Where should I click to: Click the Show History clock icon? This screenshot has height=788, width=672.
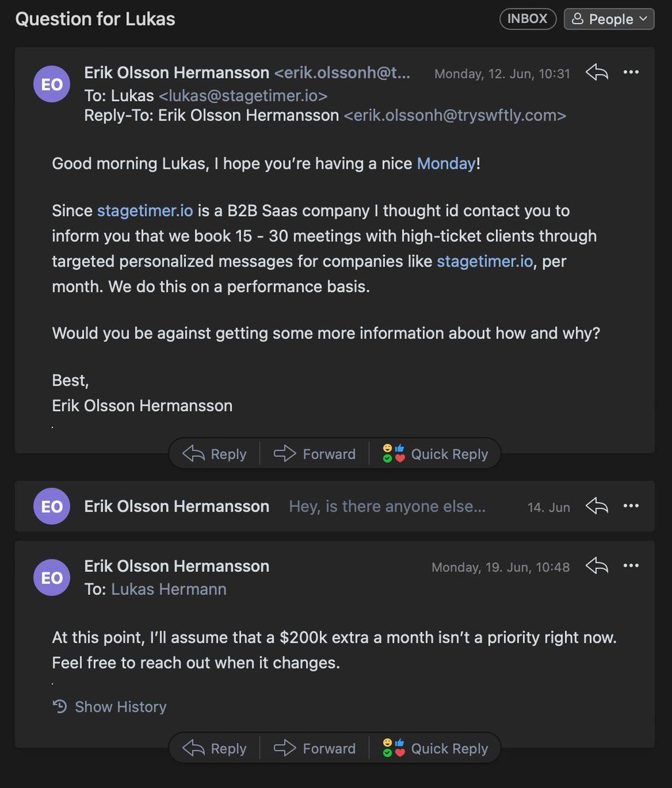60,707
